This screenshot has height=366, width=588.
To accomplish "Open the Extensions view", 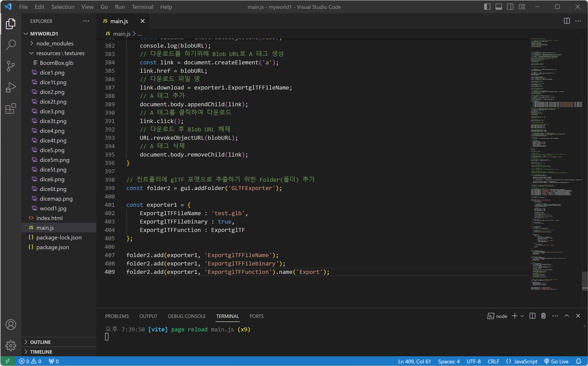I will [x=11, y=109].
